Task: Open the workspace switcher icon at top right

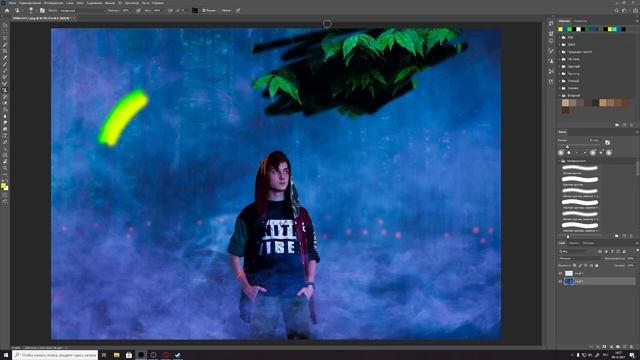Action: (x=624, y=11)
